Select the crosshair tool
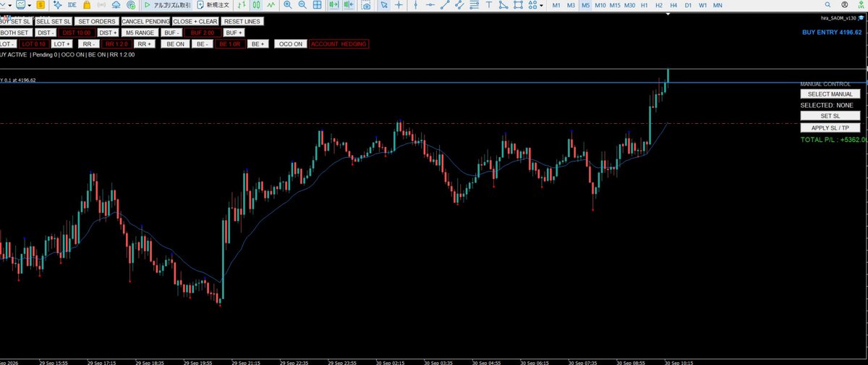Viewport: 868px width, 365px height. pyautogui.click(x=399, y=4)
